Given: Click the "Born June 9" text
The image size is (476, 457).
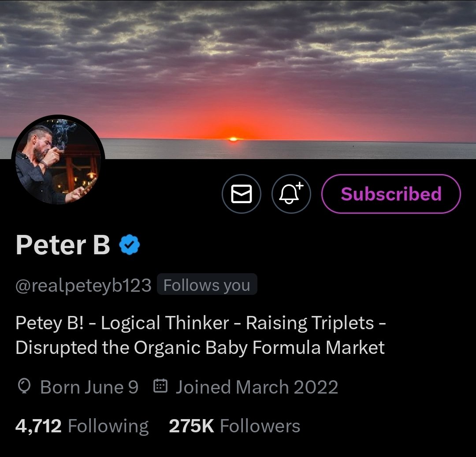Looking at the screenshot, I should (x=89, y=387).
